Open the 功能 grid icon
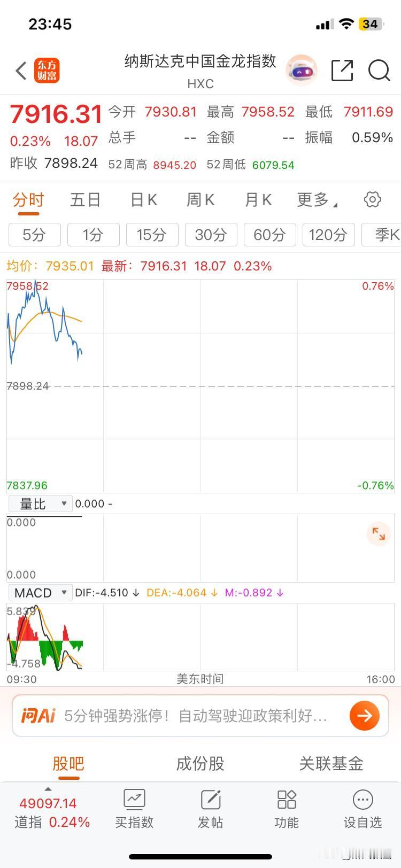This screenshot has width=401, height=868. 287,800
